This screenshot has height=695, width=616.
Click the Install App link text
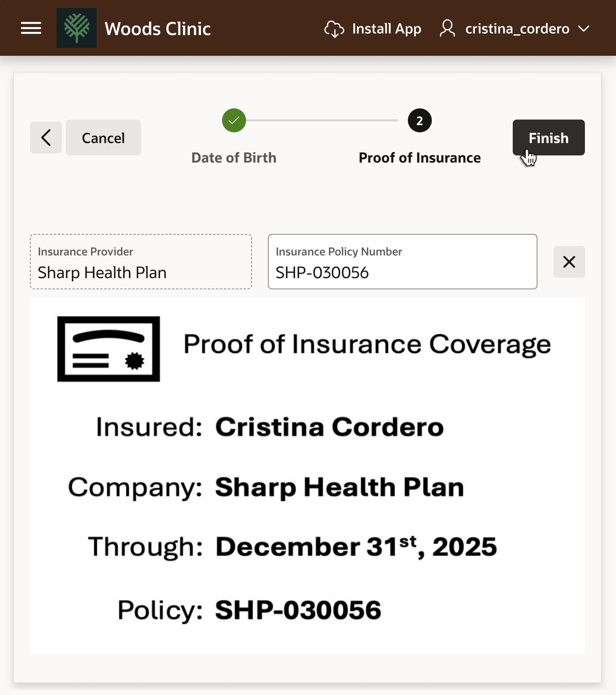(x=386, y=29)
